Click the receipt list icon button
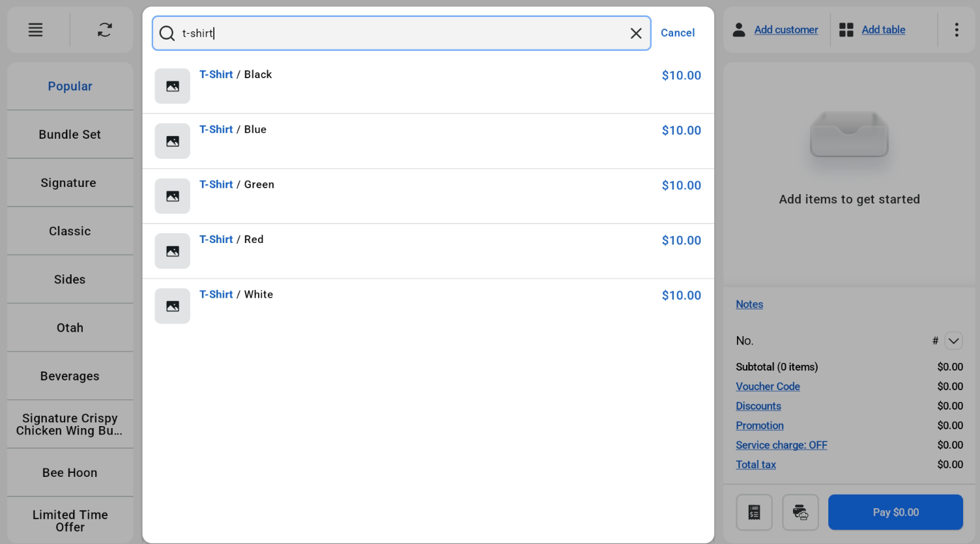 (755, 512)
